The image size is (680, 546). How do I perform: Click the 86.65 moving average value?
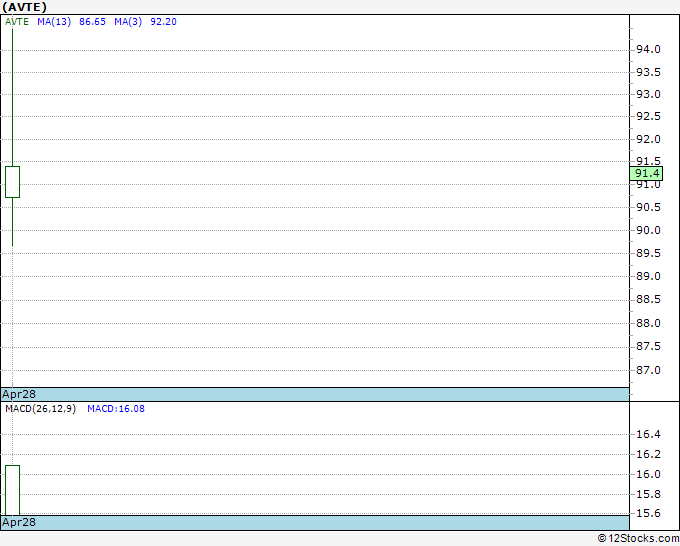92,22
